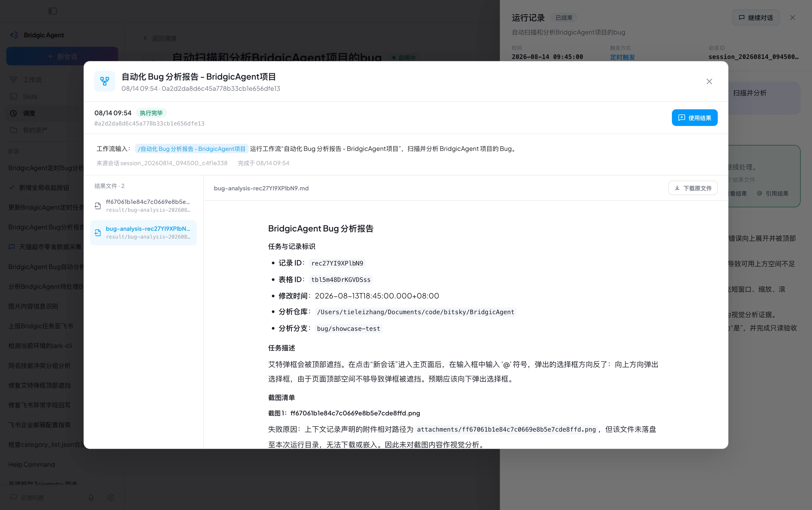Image resolution: width=812 pixels, height=510 pixels.
Task: Click the 调度 clock icon
Action: [x=14, y=113]
